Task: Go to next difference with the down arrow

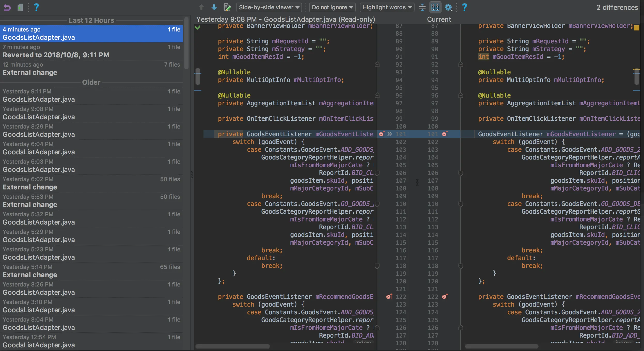Action: (214, 7)
